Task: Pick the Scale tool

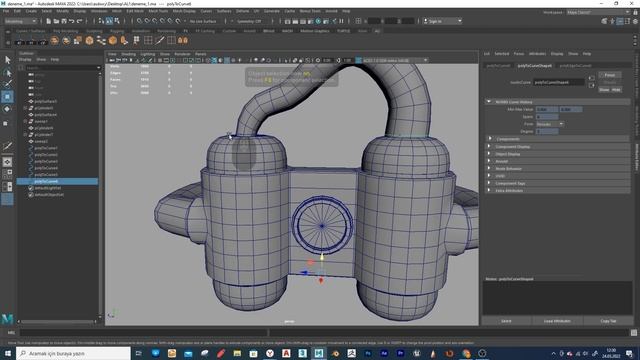Action: click(x=6, y=123)
